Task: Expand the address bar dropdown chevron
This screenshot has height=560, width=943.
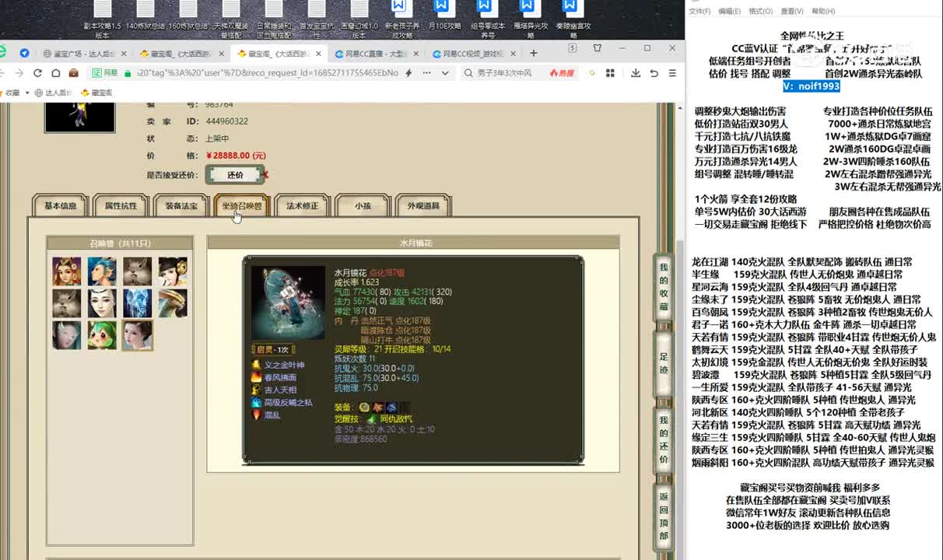Action: click(445, 73)
